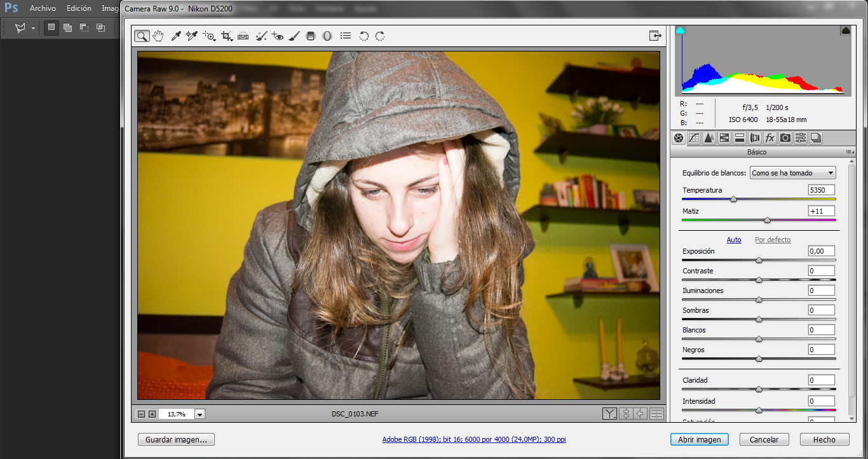Click the Exposición slider handle
The height and width of the screenshot is (459, 868).
point(759,260)
